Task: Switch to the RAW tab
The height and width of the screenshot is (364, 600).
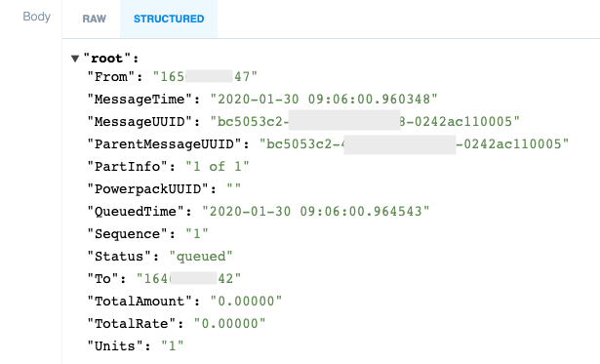Action: tap(94, 19)
